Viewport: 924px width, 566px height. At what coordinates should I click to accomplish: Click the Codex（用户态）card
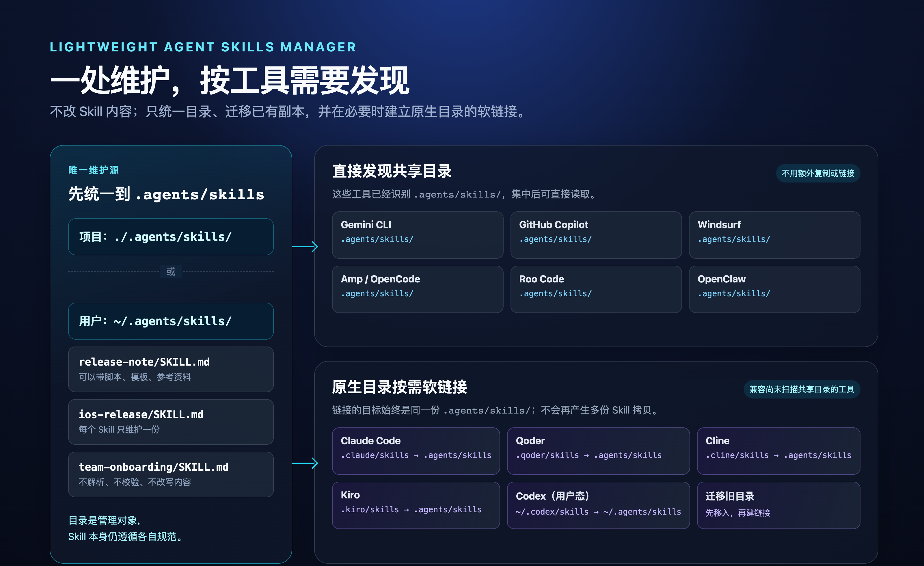pyautogui.click(x=598, y=505)
